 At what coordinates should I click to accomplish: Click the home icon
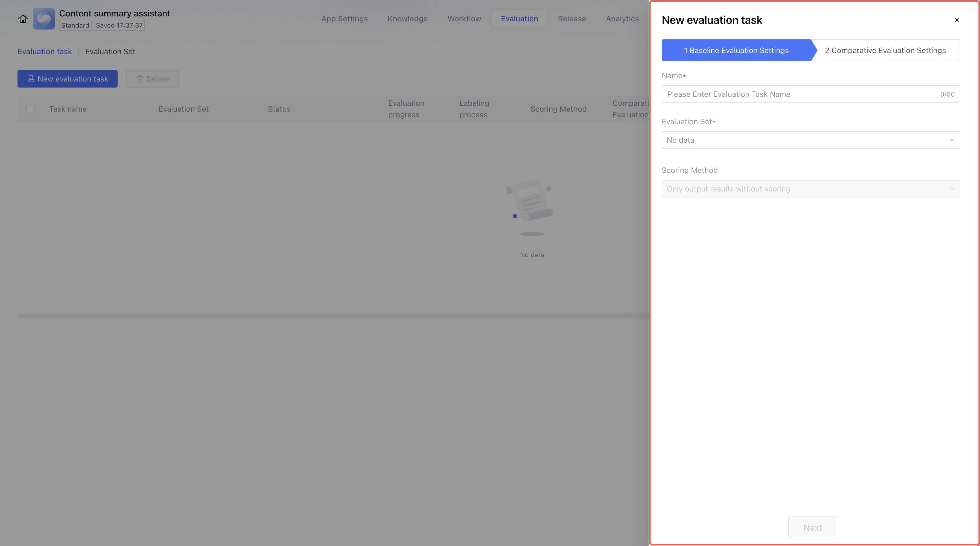(x=23, y=19)
